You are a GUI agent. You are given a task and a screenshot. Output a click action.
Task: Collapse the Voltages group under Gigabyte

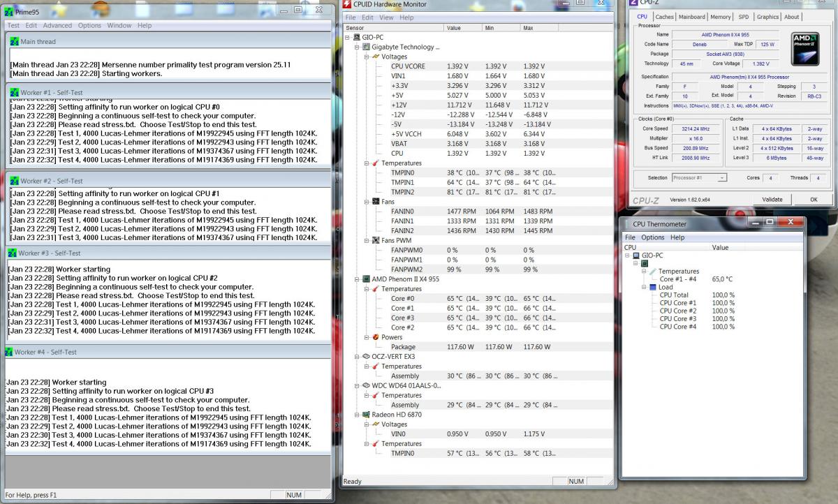pos(366,57)
